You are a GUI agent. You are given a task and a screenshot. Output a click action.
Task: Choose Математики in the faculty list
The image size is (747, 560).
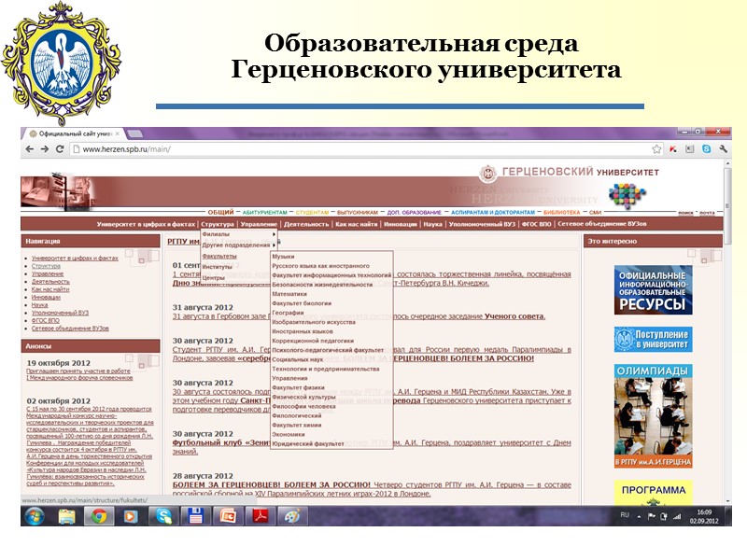point(289,294)
